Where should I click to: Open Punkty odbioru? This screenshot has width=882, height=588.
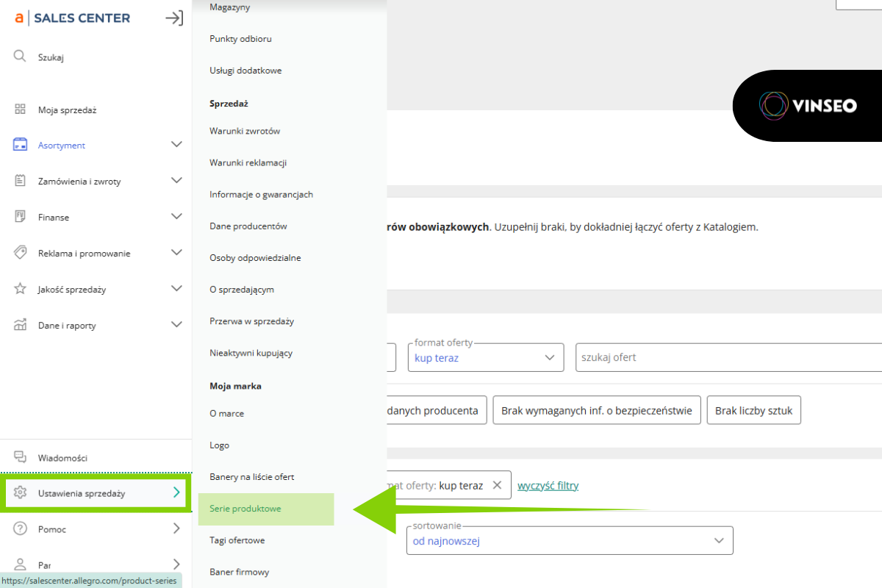click(x=240, y=39)
